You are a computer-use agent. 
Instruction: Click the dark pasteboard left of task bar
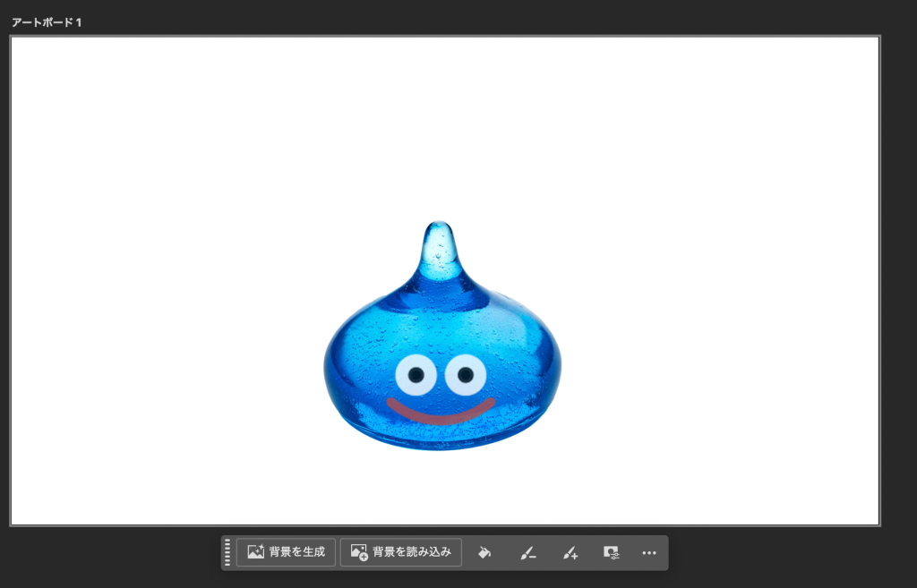point(107,555)
